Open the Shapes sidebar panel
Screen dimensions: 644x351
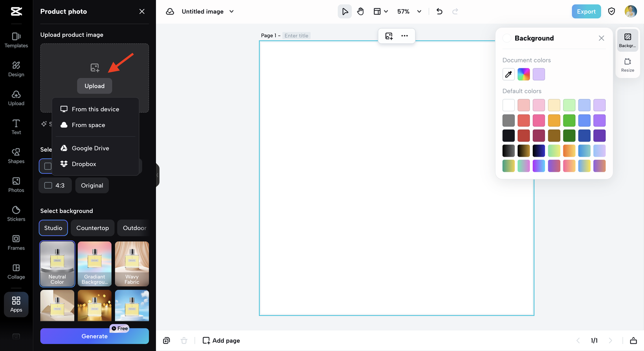(16, 156)
